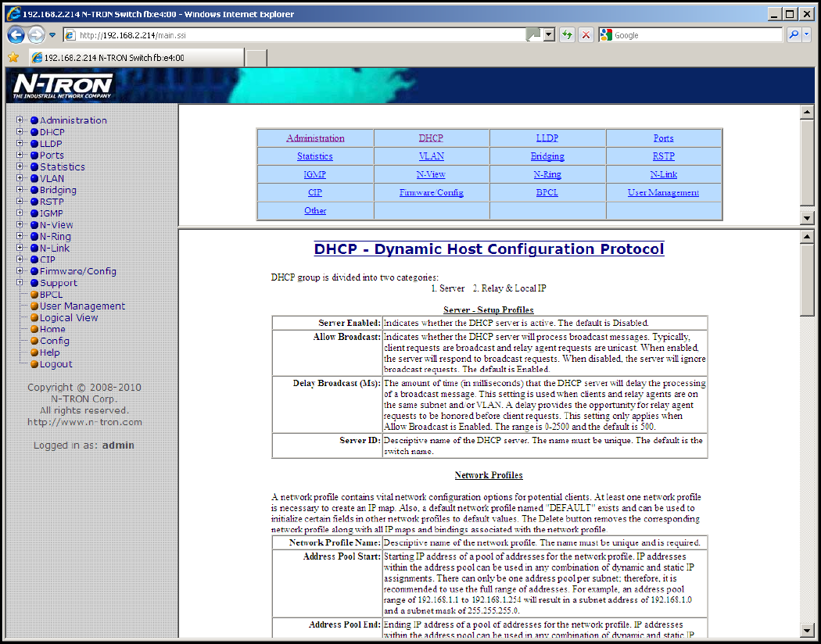821x644 pixels.
Task: Select Logical View in the sidebar
Action: 69,317
